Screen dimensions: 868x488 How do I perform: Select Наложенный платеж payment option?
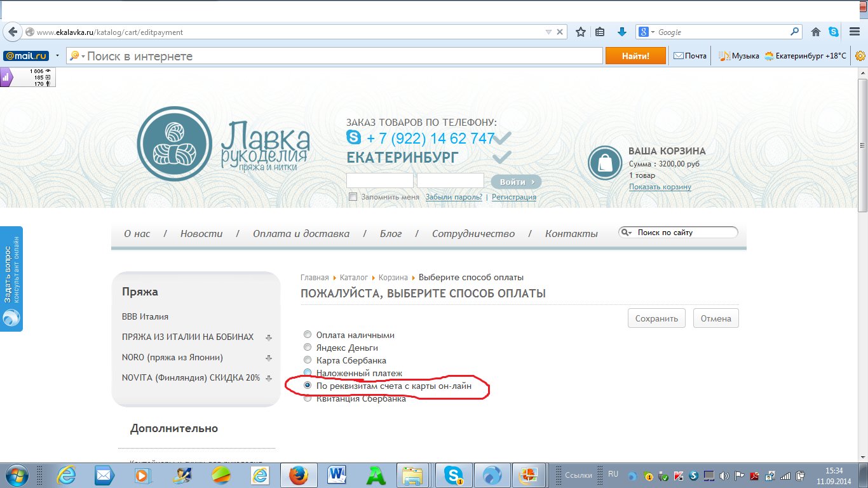(308, 372)
